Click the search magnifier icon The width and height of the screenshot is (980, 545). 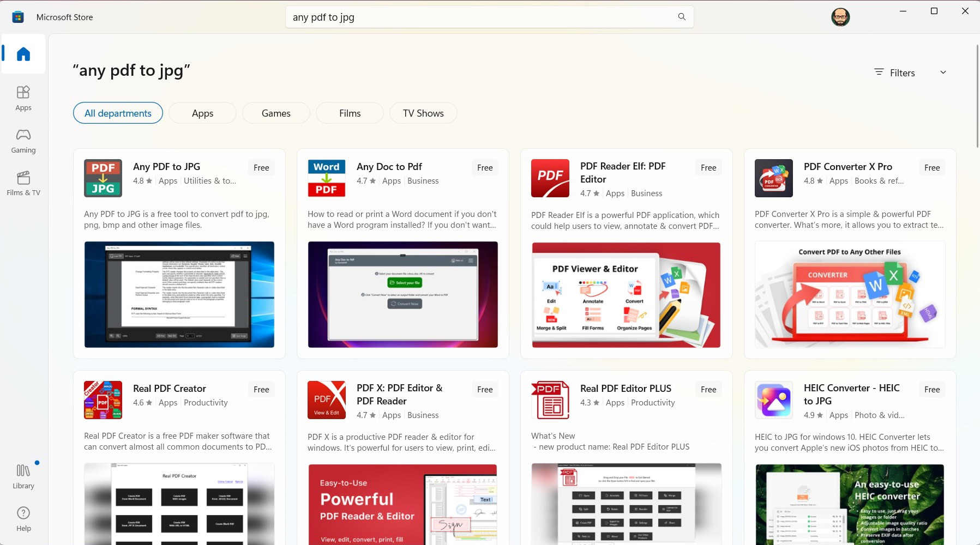(x=682, y=17)
